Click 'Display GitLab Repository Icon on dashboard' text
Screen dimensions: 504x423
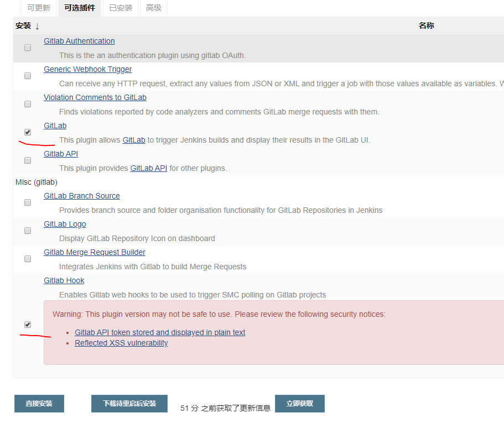(137, 239)
